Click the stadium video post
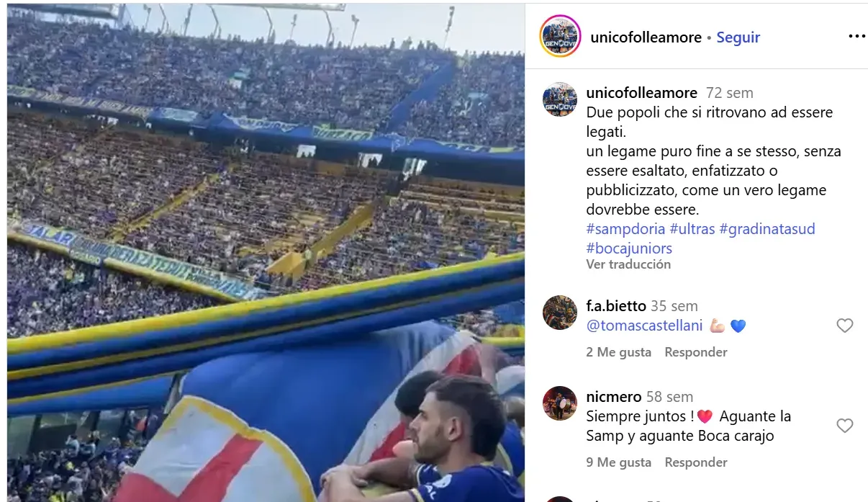This screenshot has height=502, width=868. (x=266, y=253)
